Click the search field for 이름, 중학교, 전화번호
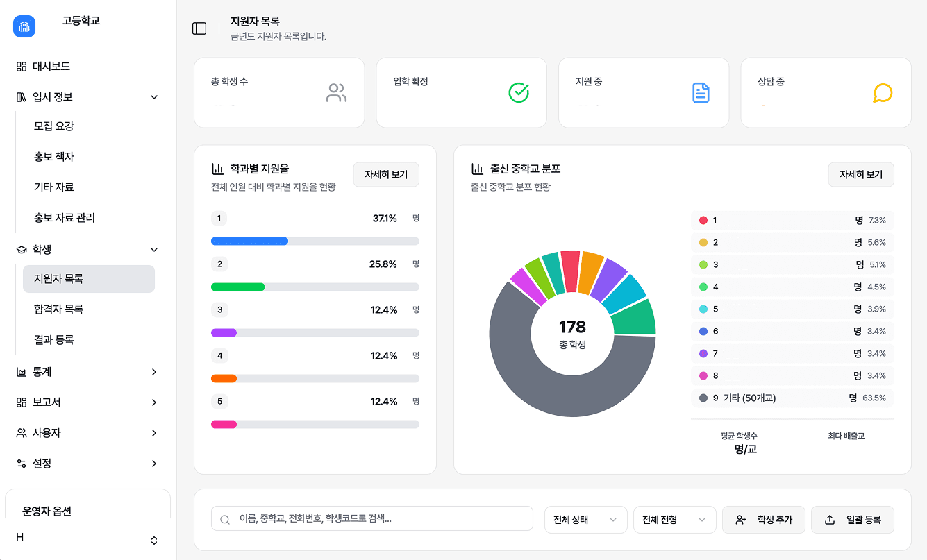This screenshot has width=927, height=560. pos(372,519)
